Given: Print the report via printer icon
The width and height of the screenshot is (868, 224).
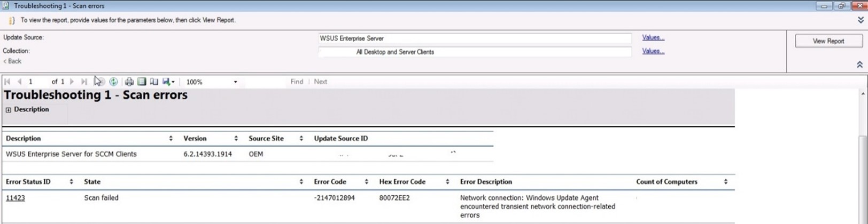Looking at the screenshot, I should pyautogui.click(x=129, y=82).
